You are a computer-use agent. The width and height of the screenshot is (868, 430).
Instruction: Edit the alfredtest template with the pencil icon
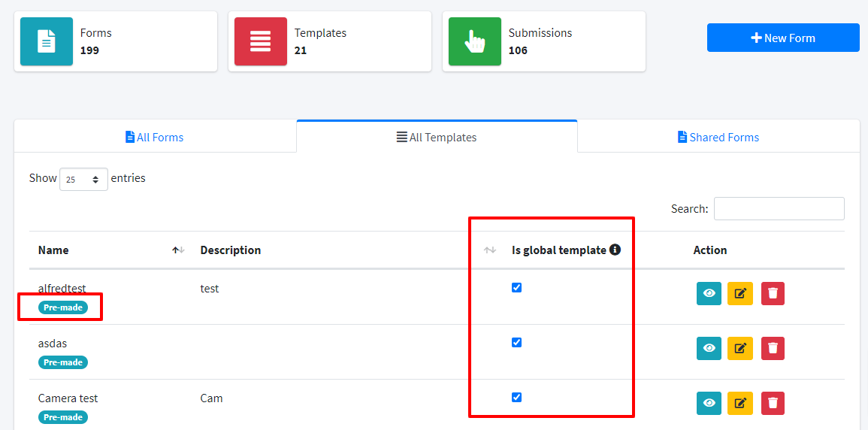click(740, 293)
